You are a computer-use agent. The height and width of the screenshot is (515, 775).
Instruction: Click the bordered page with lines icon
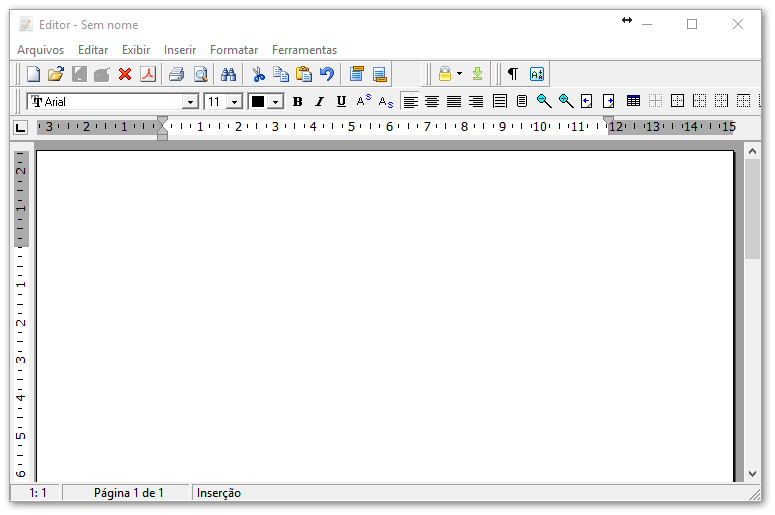[500, 101]
